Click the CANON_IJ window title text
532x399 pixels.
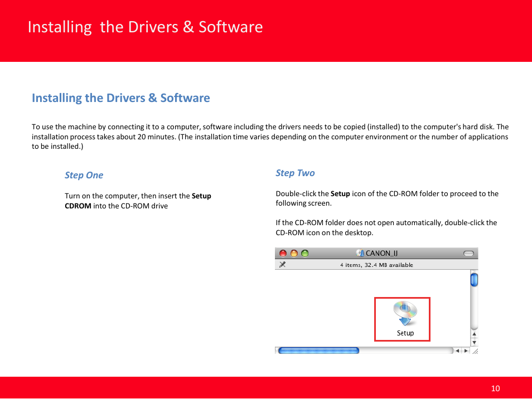pos(381,253)
